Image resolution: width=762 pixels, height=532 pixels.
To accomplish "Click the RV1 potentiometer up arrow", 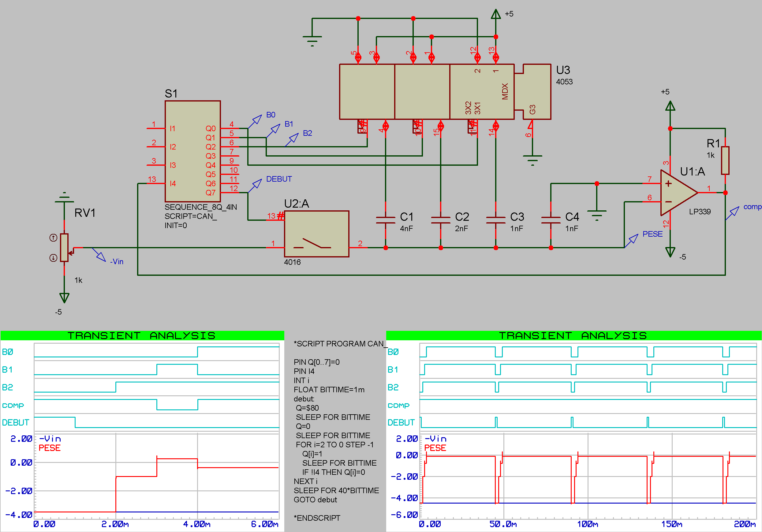I will (53, 238).
